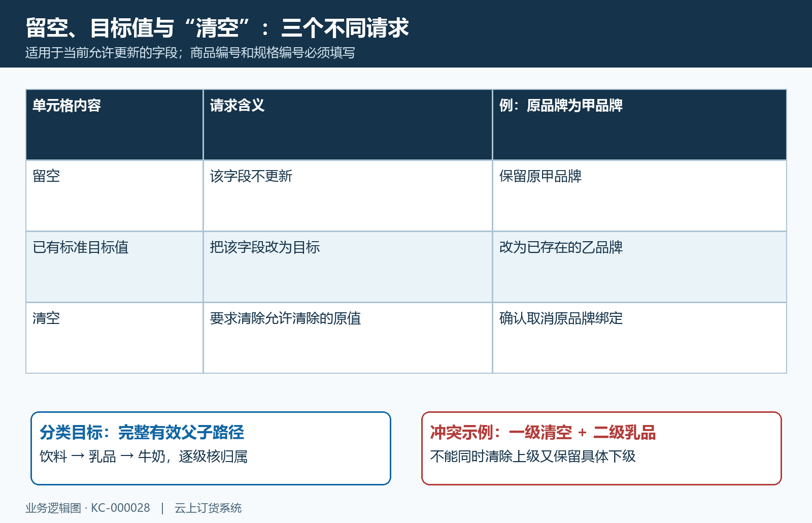Screen dimensions: 812x523
Task: Click the footer text 业务逻辑图 · KC-000028
Action: point(88,508)
